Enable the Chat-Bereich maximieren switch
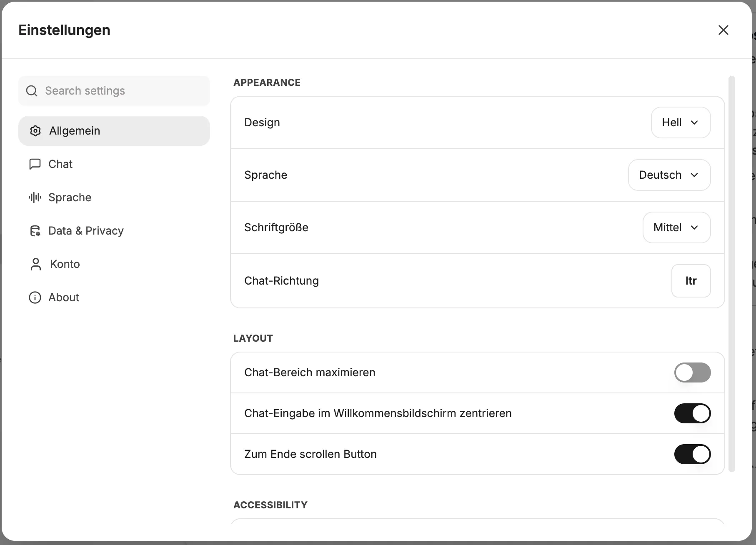 tap(693, 372)
